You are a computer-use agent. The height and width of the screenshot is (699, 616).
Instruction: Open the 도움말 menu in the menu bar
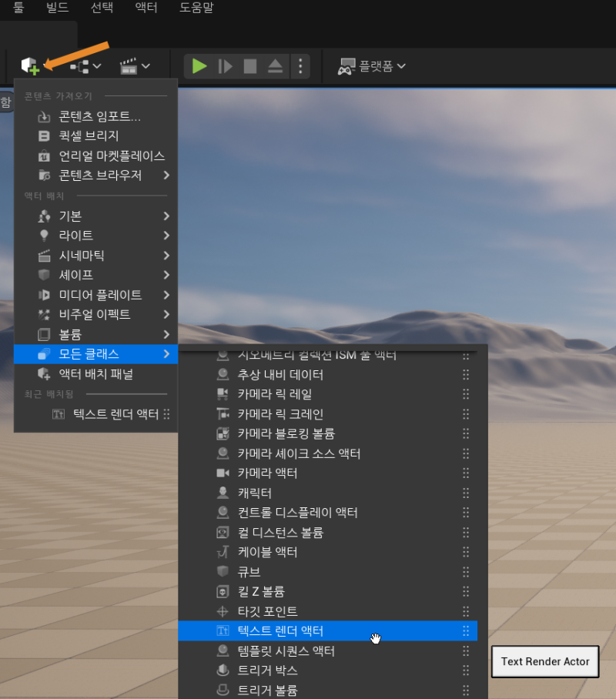[196, 8]
